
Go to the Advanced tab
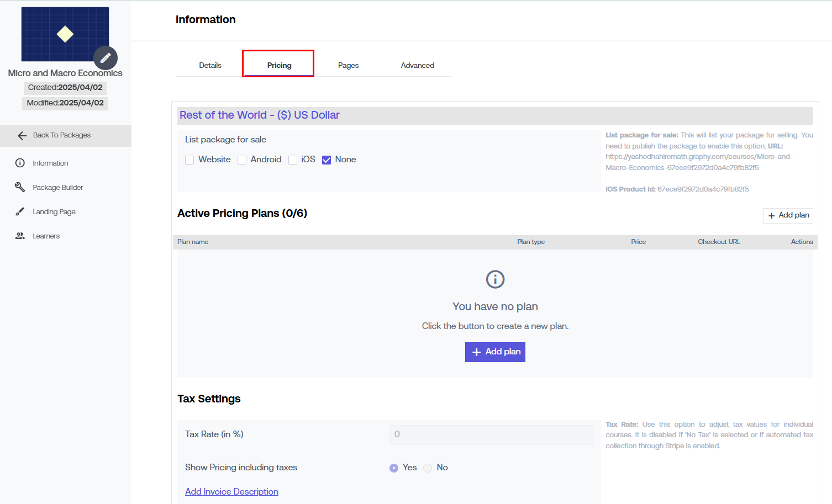417,65
